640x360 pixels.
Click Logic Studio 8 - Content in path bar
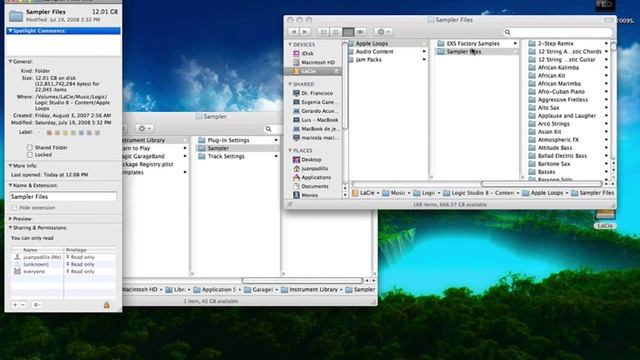coord(478,193)
